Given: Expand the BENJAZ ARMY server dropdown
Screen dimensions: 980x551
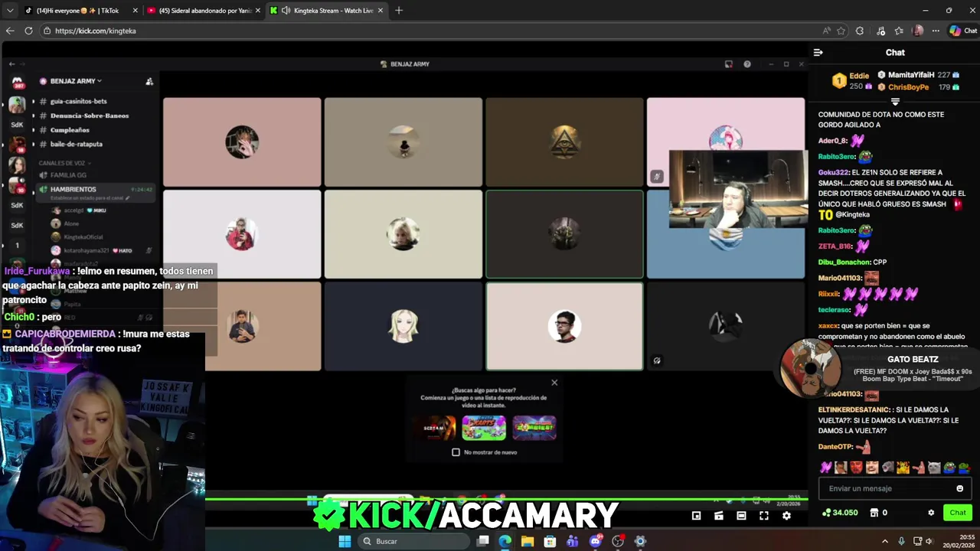Looking at the screenshot, I should [x=100, y=81].
